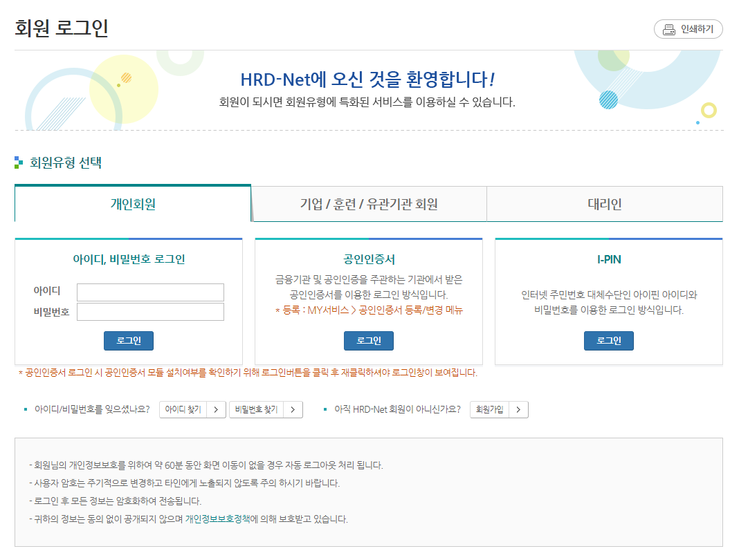Click the 등록 : MY서비스 > 공인인증서 등록/변경 메뉴 text
Viewport: 730px width, 560px height.
tap(369, 310)
